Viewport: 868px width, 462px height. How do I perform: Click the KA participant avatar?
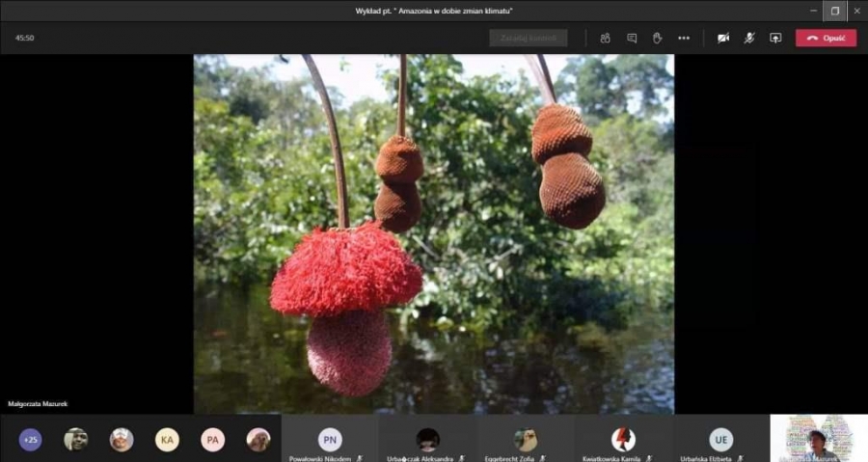coord(168,440)
